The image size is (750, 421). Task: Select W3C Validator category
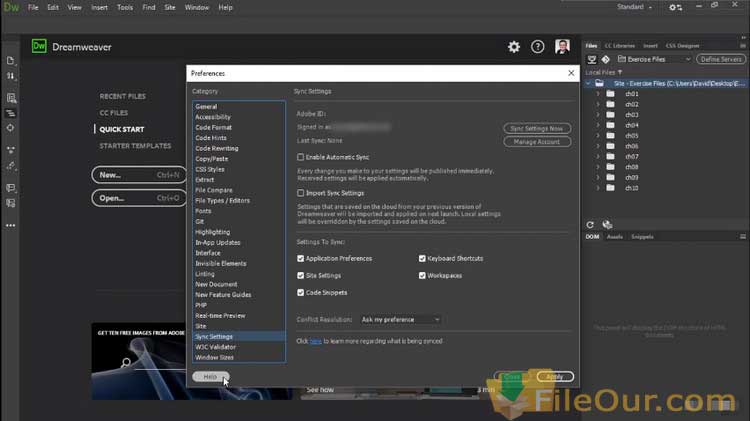click(215, 347)
